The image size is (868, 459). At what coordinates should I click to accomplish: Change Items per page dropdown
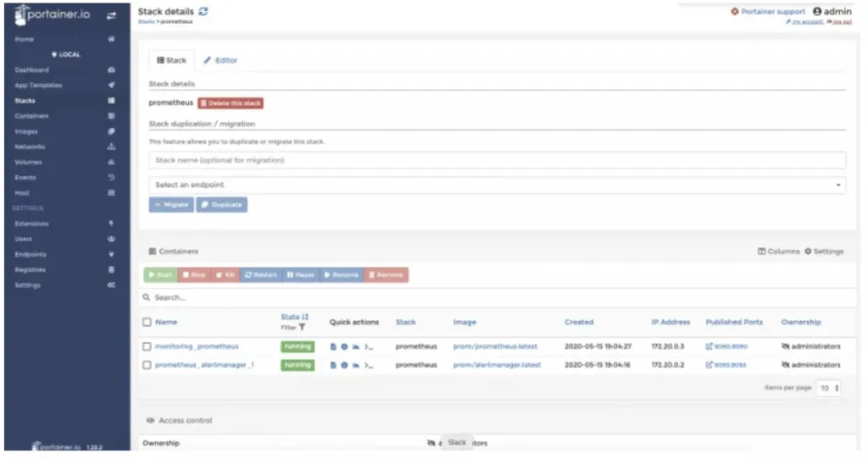pos(829,389)
